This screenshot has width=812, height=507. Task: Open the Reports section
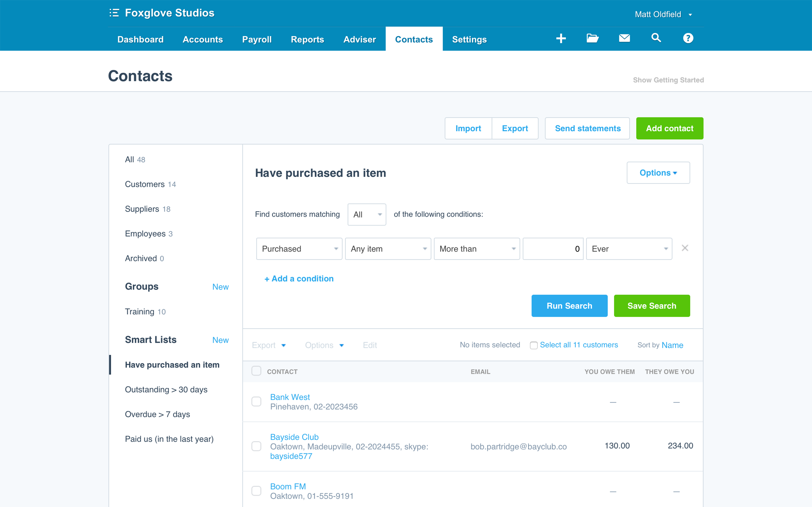click(307, 39)
